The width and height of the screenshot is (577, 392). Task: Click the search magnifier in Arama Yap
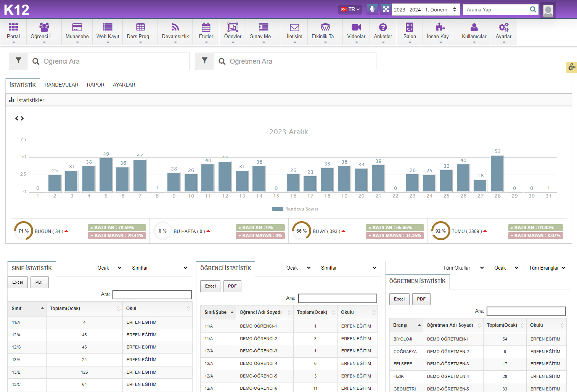click(x=533, y=10)
